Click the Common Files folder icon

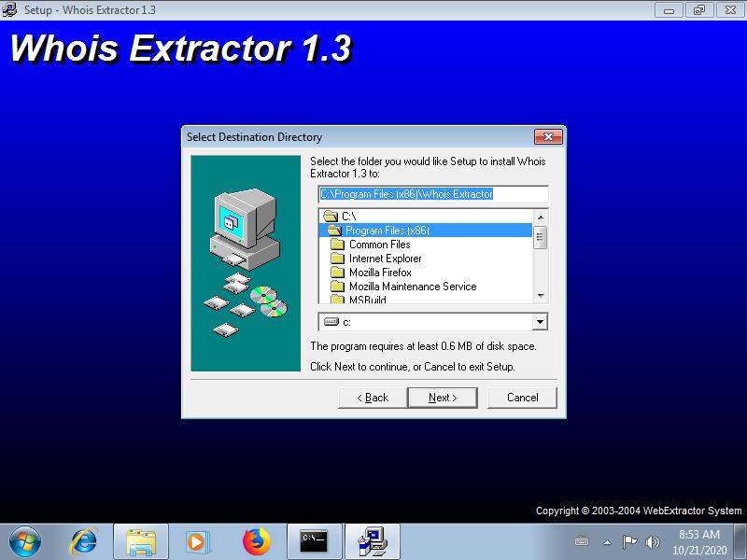click(337, 245)
